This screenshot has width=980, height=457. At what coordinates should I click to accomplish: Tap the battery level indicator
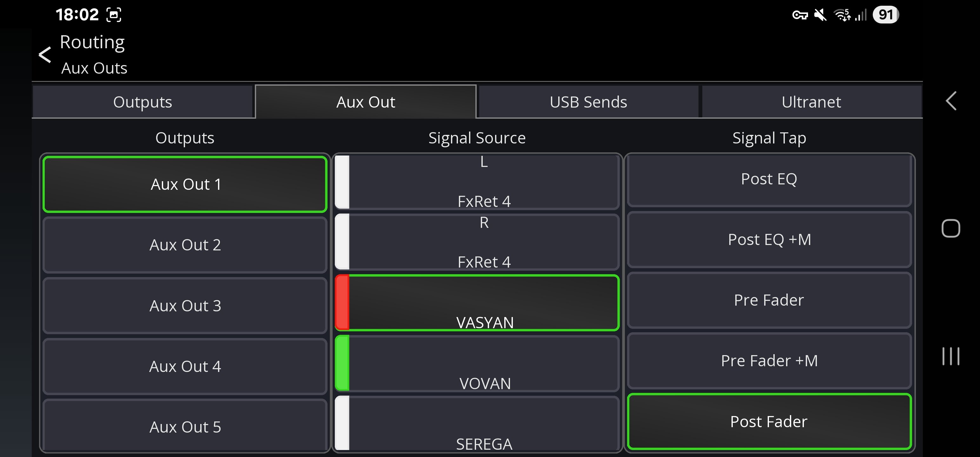886,15
